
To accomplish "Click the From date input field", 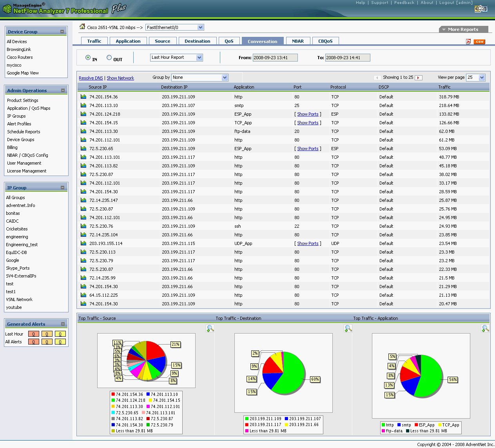I will 275,58.
